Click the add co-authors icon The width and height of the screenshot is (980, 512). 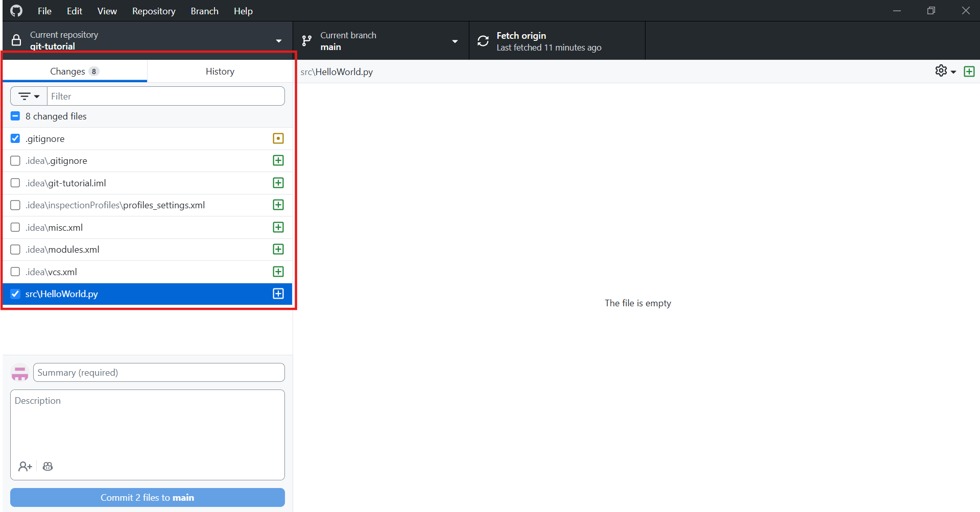tap(25, 467)
